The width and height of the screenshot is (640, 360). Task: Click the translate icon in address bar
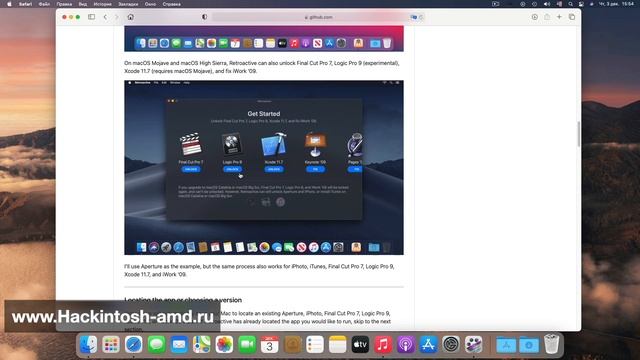click(414, 17)
